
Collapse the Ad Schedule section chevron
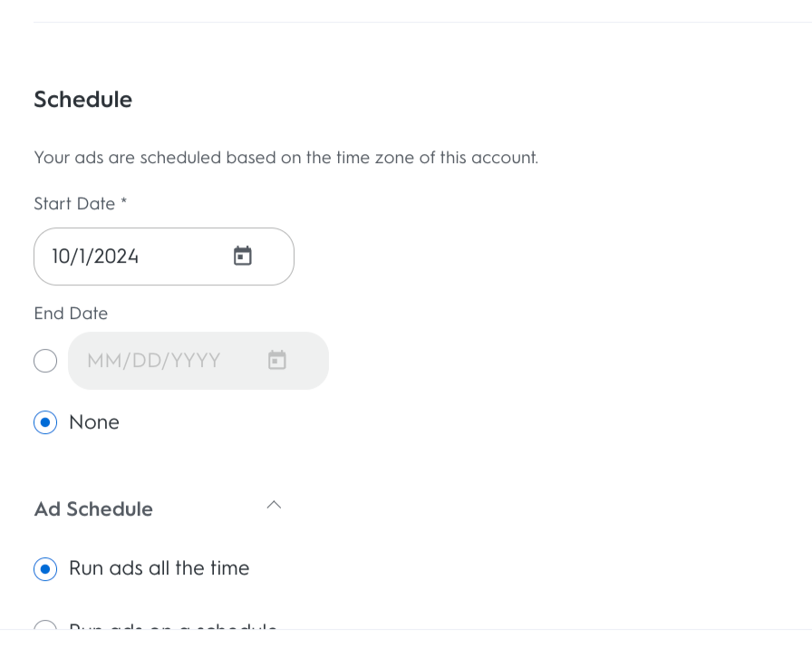coord(274,505)
